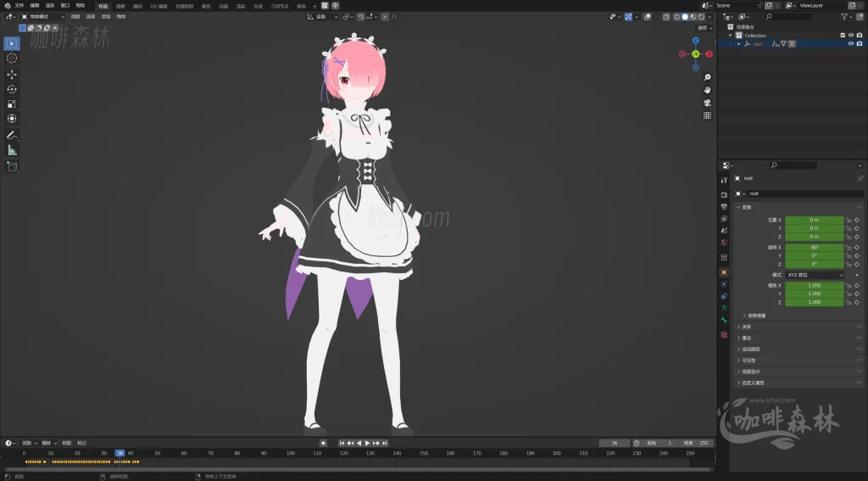Screen dimensions: 868x481
Task: Switch to rendered viewport shading
Action: pos(701,17)
